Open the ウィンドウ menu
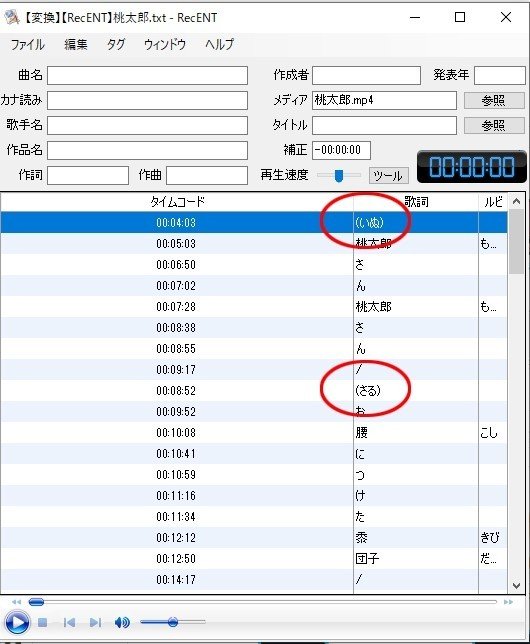This screenshot has width=530, height=644. [165, 44]
